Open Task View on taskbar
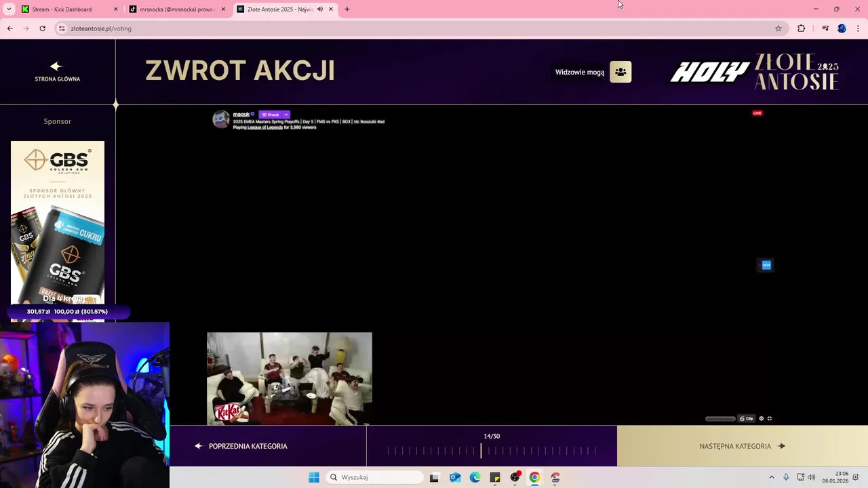This screenshot has width=868, height=488. (435, 477)
